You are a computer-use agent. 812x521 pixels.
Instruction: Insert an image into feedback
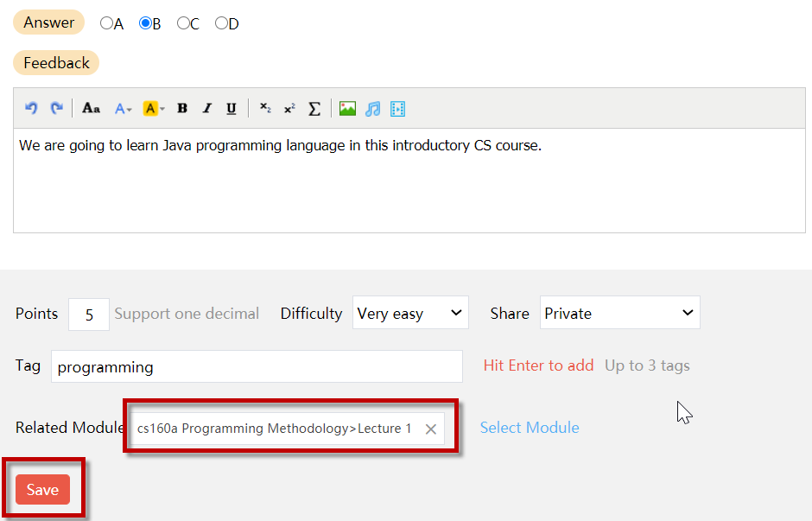pyautogui.click(x=347, y=109)
